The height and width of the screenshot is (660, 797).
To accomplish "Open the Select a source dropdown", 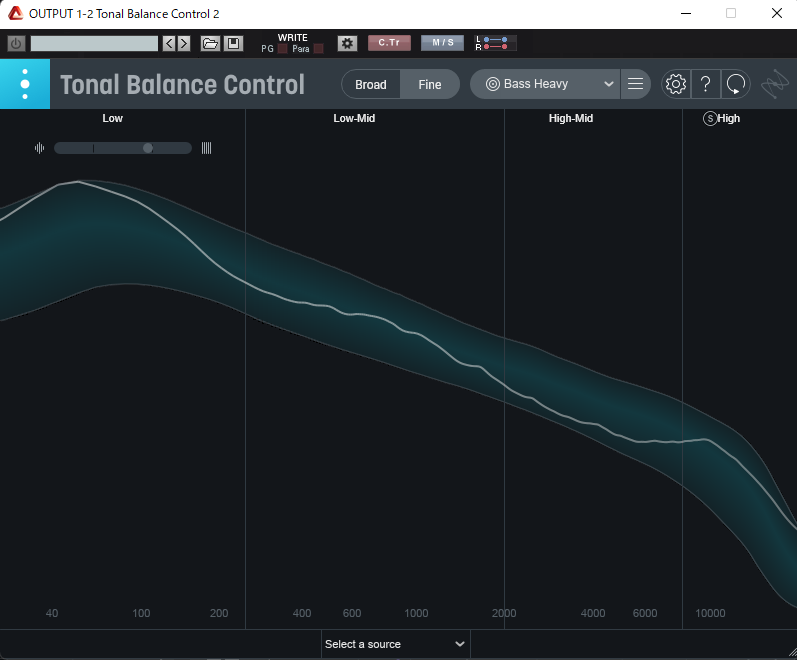I will pos(395,644).
